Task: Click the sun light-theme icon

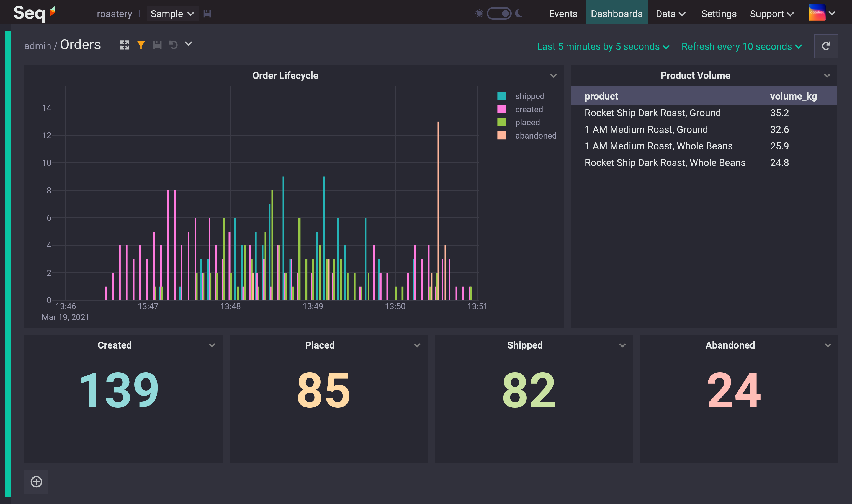Action: click(479, 14)
